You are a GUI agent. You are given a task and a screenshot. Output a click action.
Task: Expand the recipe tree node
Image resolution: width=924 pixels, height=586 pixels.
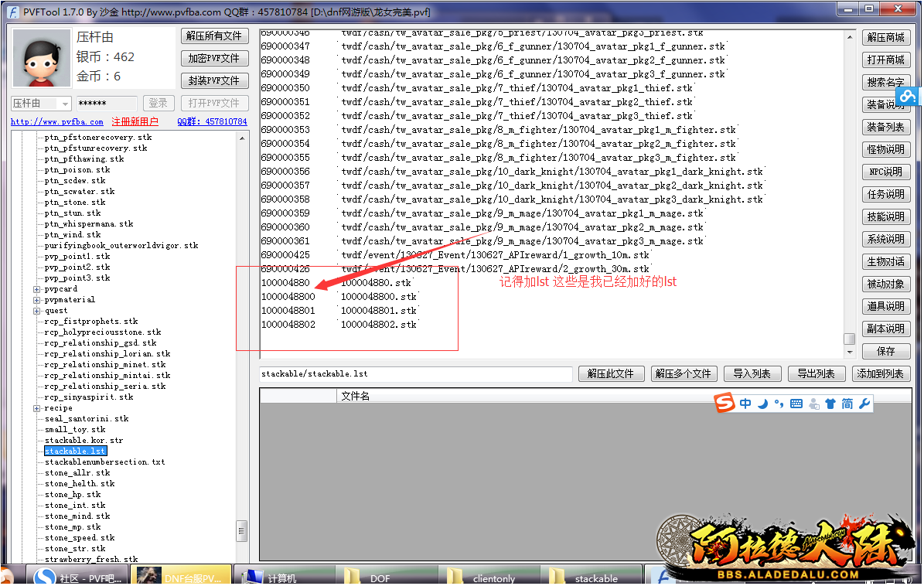pyautogui.click(x=37, y=408)
